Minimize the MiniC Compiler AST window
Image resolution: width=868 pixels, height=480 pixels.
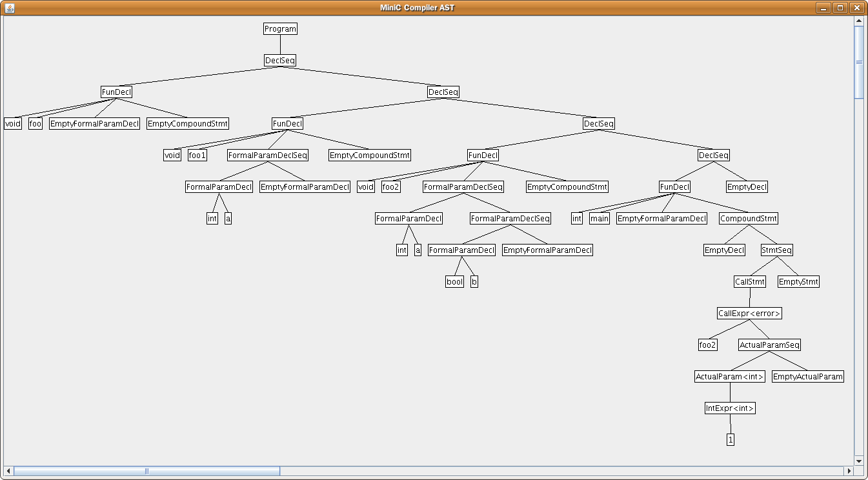[x=823, y=8]
